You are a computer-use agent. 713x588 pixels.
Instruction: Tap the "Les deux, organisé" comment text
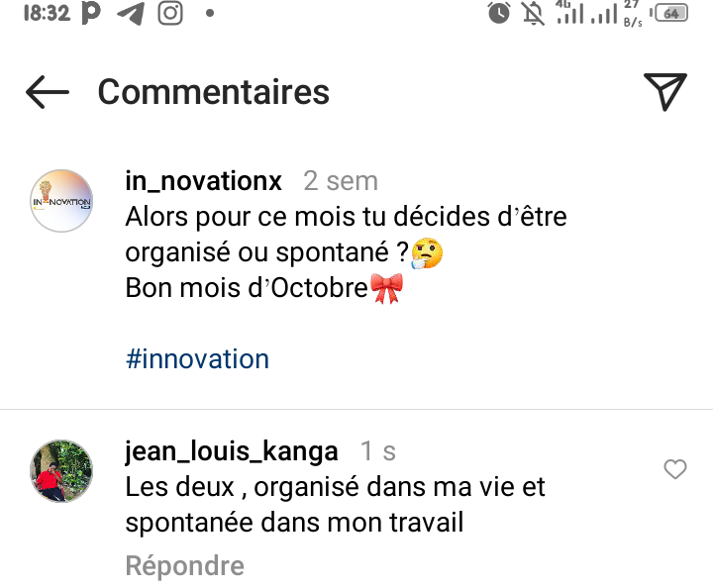(335, 505)
